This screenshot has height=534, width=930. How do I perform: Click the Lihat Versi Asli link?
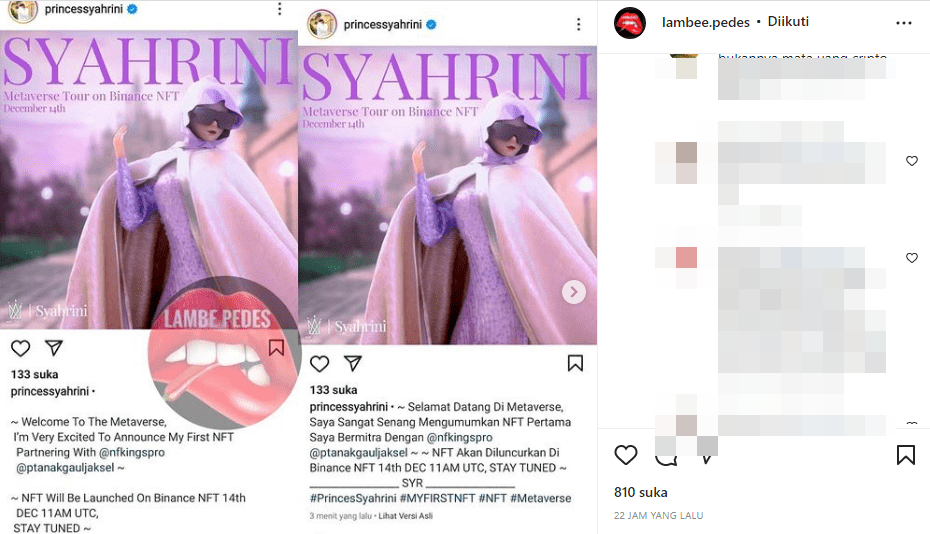click(406, 516)
